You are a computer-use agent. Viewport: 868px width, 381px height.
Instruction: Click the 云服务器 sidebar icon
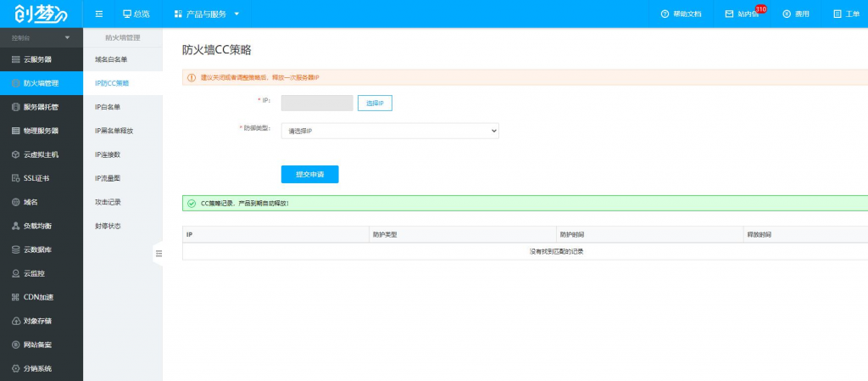15,59
